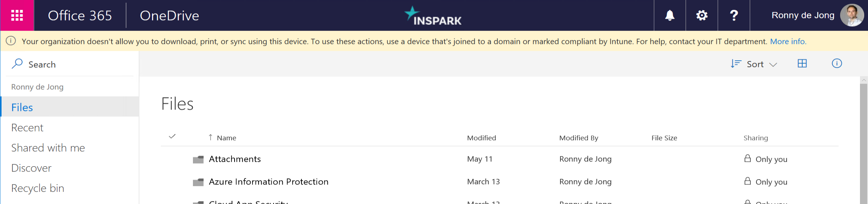Open the Office 365 app launcher

pos(17,15)
